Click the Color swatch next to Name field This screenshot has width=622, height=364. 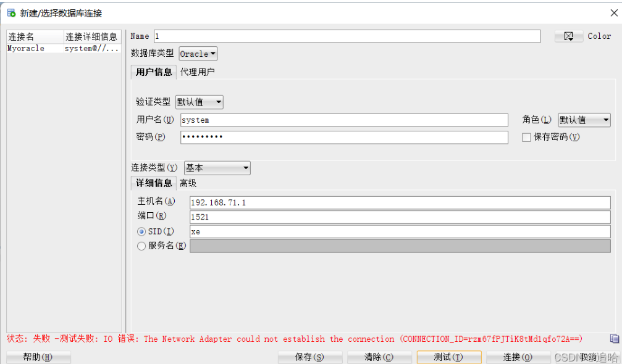pyautogui.click(x=568, y=36)
